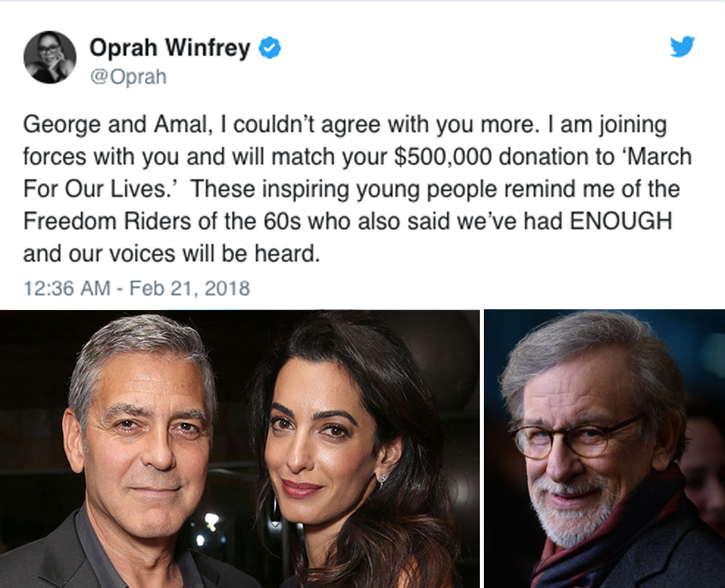This screenshot has height=588, width=725.
Task: Open the left photo of the couple
Action: [x=240, y=448]
